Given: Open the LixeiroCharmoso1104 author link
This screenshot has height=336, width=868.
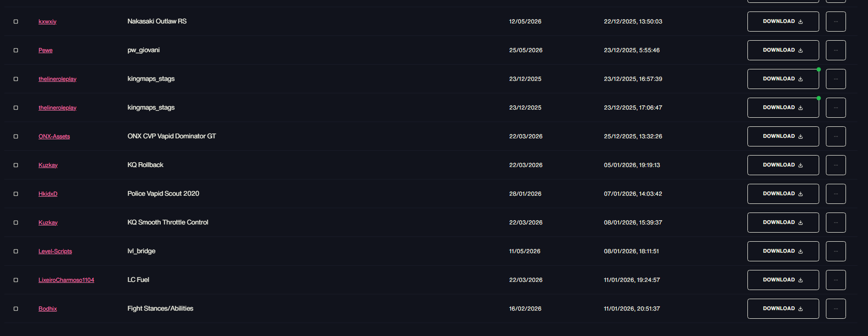Looking at the screenshot, I should 66,280.
